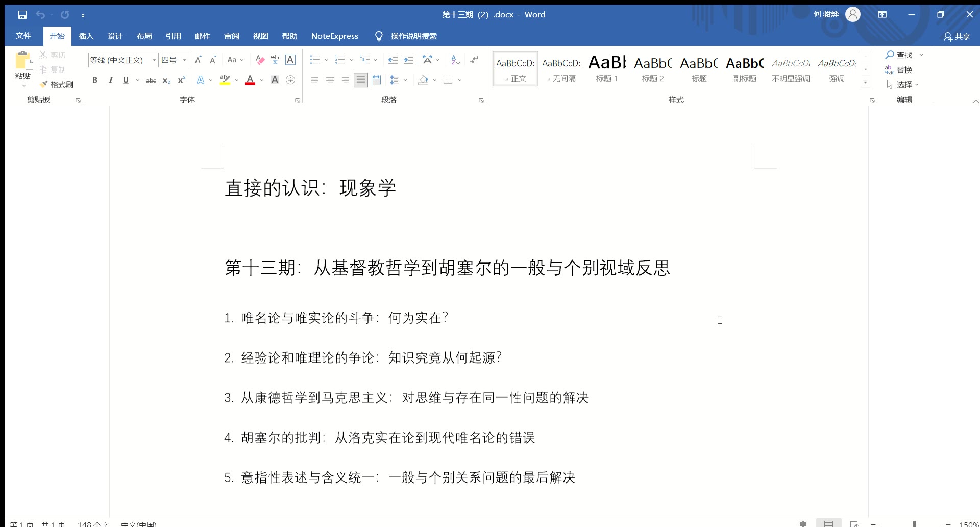
Task: Switch to the 引用 tab
Action: (x=173, y=36)
